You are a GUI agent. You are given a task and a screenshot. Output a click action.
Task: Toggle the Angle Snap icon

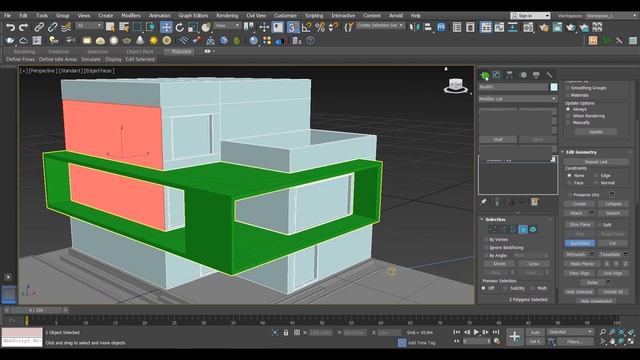pyautogui.click(x=306, y=27)
